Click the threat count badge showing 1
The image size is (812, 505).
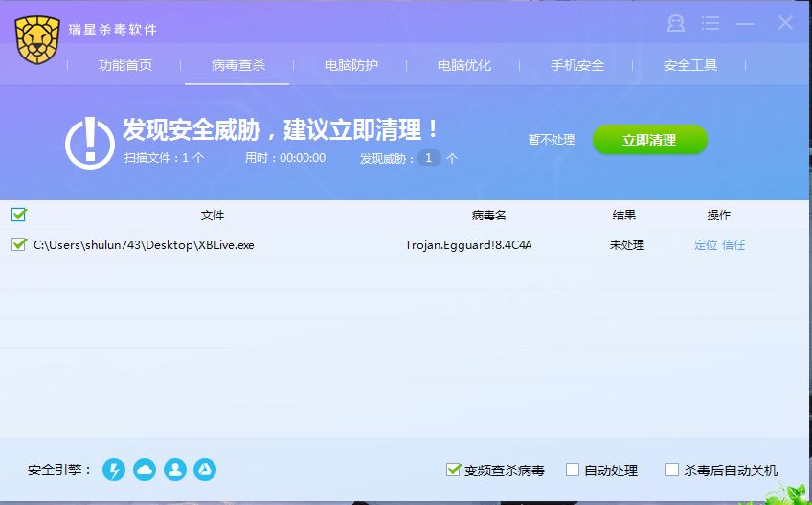tap(429, 158)
